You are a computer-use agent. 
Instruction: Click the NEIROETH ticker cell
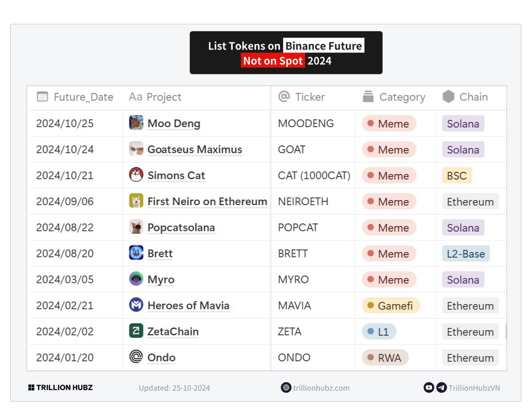click(x=313, y=202)
